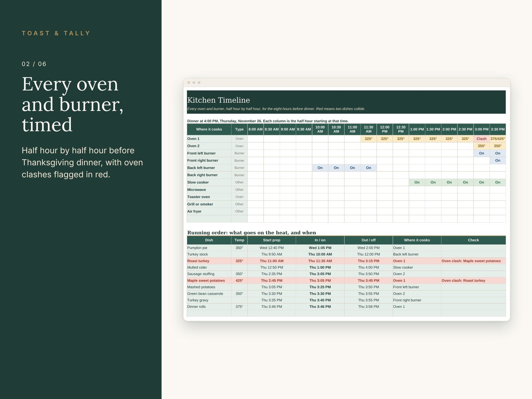532x399 pixels.
Task: Select the Oven 2 350° cell at 3:00 PM
Action: click(x=481, y=146)
